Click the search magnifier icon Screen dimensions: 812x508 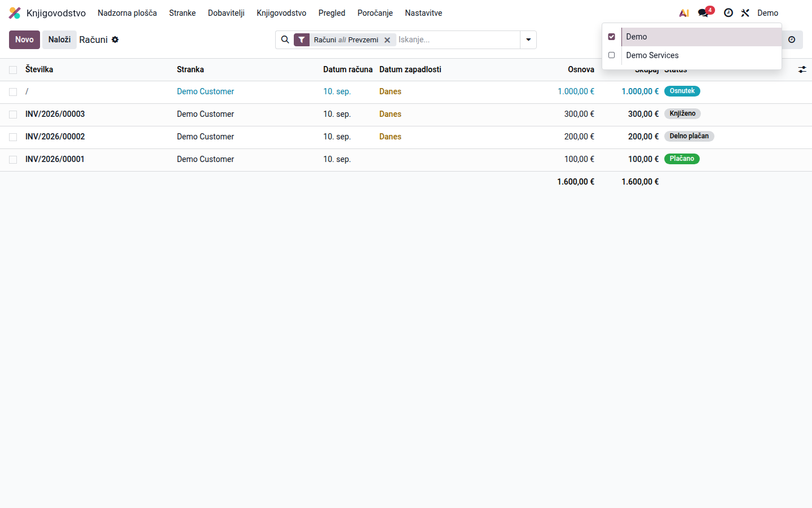tap(285, 40)
